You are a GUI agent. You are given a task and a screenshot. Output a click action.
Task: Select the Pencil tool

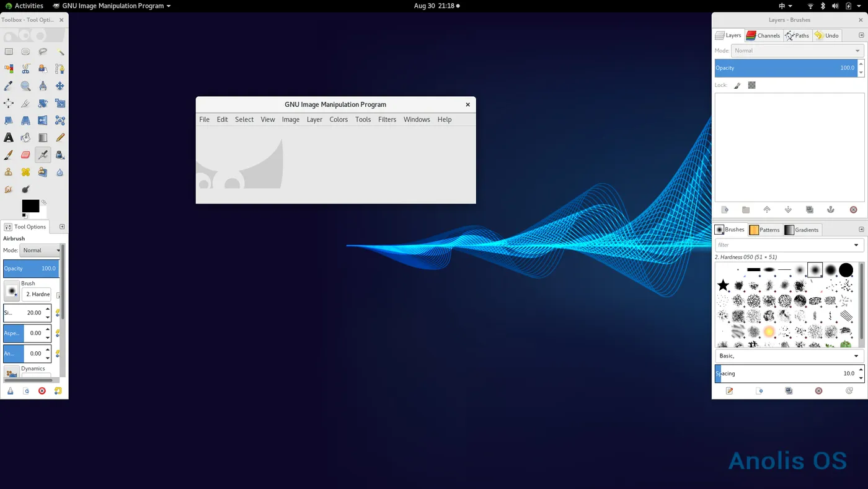pyautogui.click(x=60, y=138)
